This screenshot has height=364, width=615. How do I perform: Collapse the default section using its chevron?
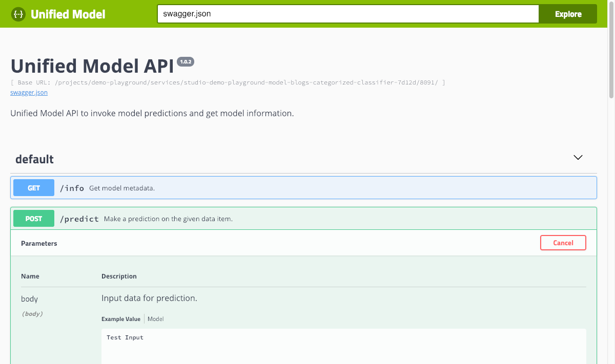tap(578, 158)
